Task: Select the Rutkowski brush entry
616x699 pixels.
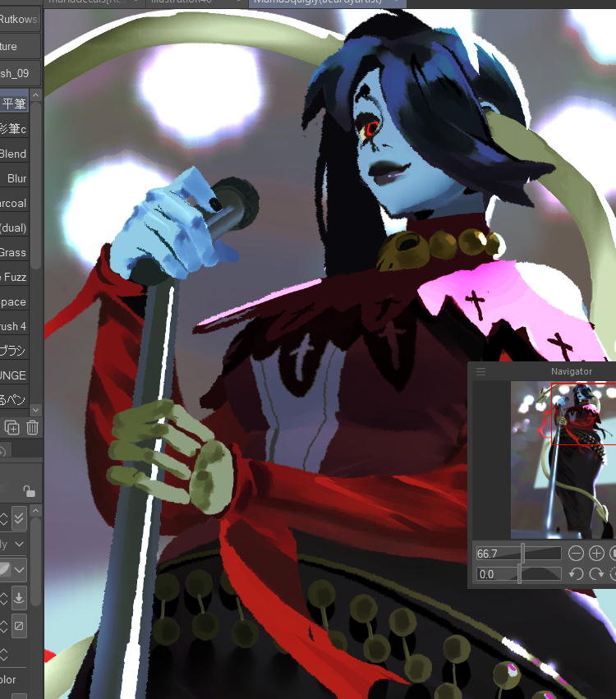Action: (20, 19)
